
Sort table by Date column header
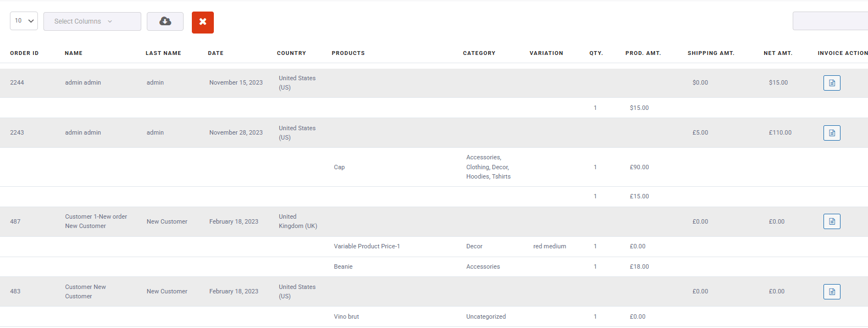215,53
